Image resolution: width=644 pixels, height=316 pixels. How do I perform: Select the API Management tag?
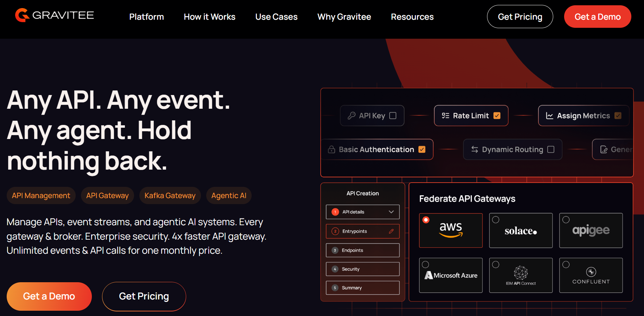pos(41,196)
